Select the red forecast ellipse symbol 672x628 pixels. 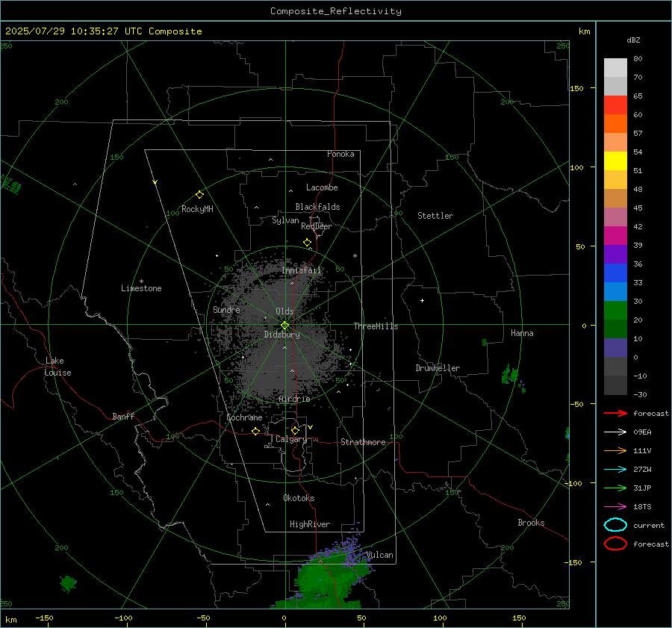coord(615,544)
